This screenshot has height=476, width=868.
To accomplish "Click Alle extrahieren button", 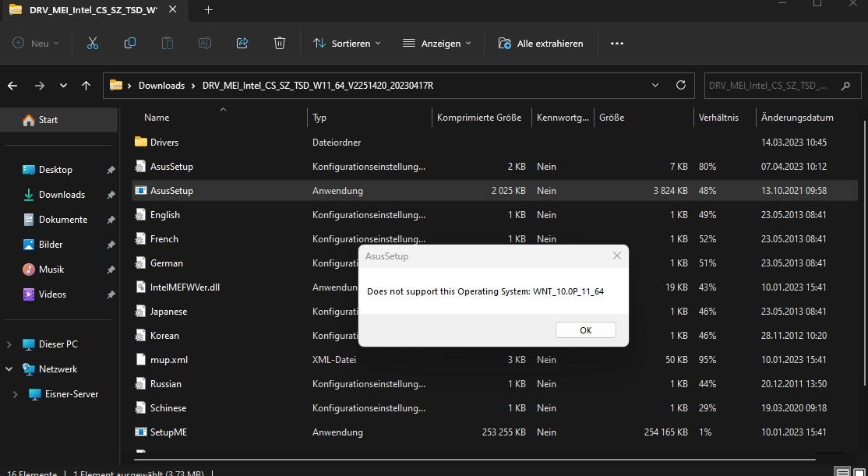I will click(541, 43).
